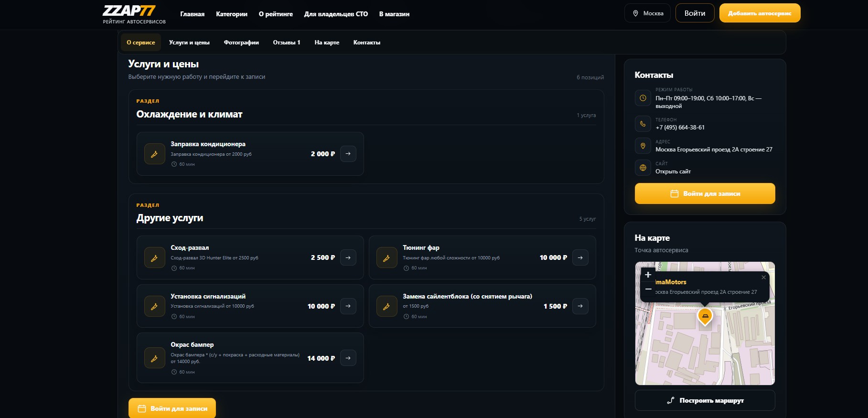The image size is (868, 418).
Task: Open Для владельцев СТО menu item
Action: point(336,14)
